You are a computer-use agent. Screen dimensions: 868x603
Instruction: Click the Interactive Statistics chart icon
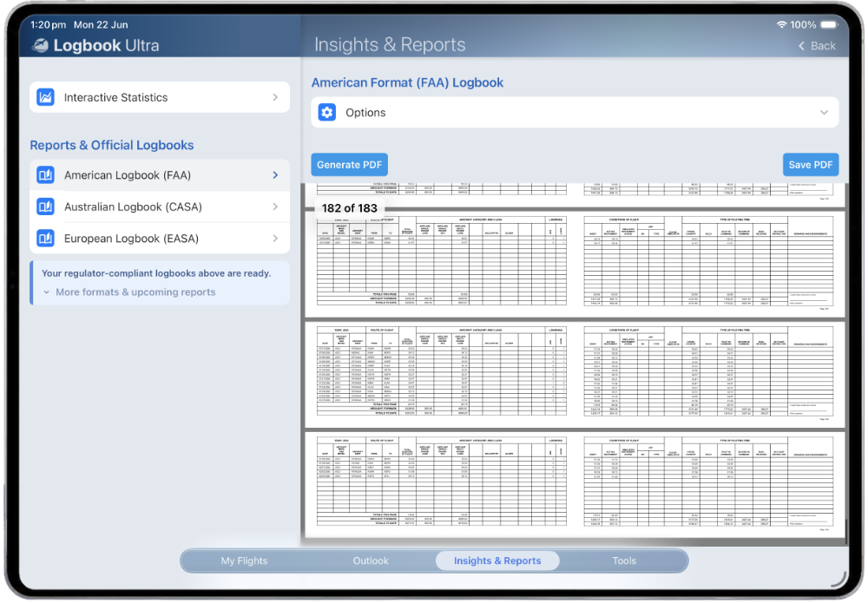point(45,97)
